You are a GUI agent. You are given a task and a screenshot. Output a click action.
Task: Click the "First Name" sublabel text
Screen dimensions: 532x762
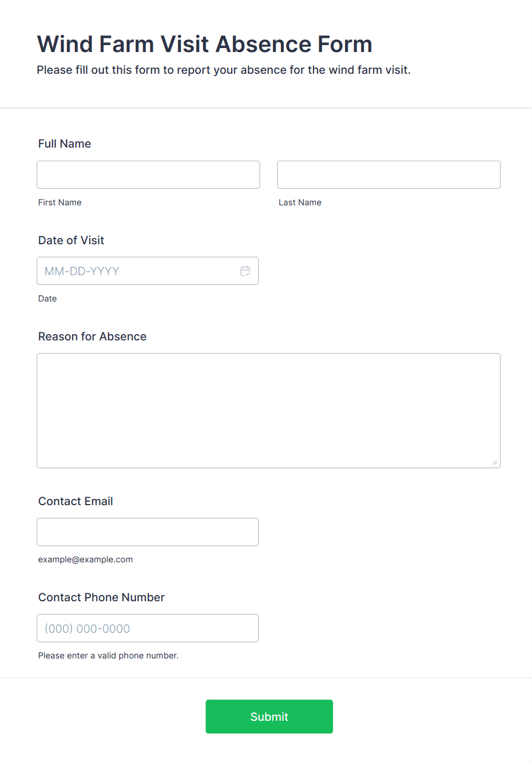coord(60,203)
